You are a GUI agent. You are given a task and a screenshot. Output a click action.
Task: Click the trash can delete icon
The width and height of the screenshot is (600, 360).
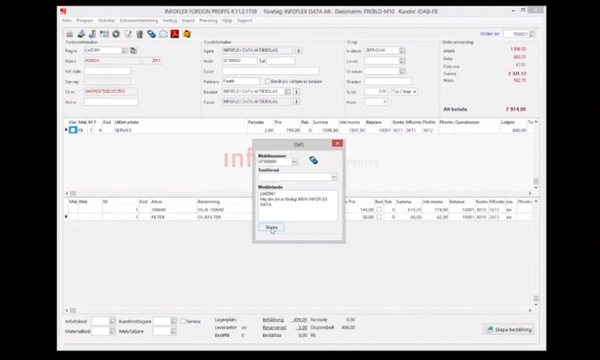click(x=140, y=34)
